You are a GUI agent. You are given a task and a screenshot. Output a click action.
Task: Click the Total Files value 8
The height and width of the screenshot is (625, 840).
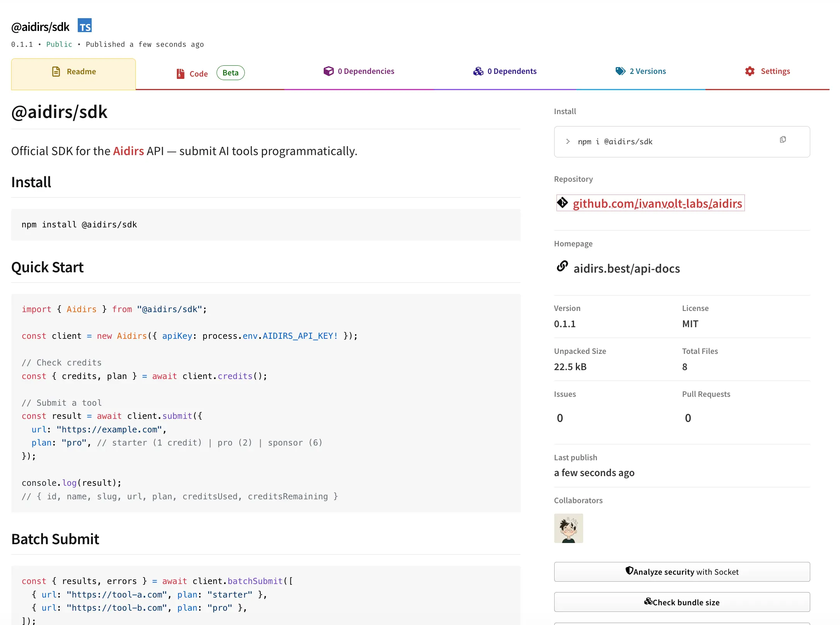[685, 367]
